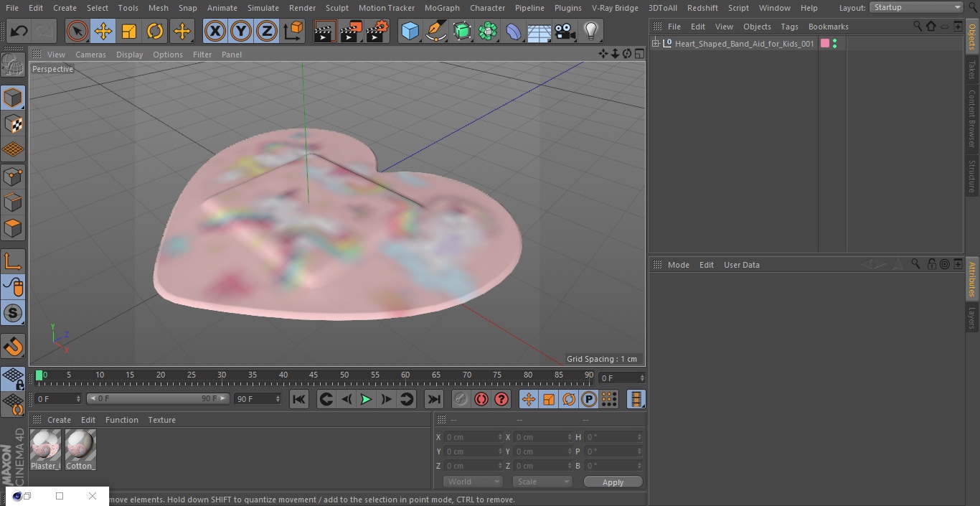The image size is (980, 506).
Task: Click Render to Picture Viewer icon
Action: click(351, 31)
